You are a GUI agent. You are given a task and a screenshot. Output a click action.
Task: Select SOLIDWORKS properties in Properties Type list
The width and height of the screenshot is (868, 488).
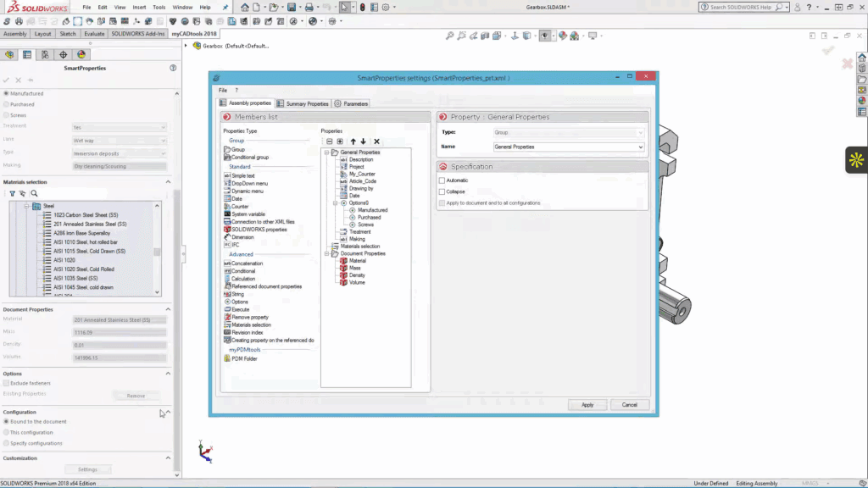click(x=259, y=230)
